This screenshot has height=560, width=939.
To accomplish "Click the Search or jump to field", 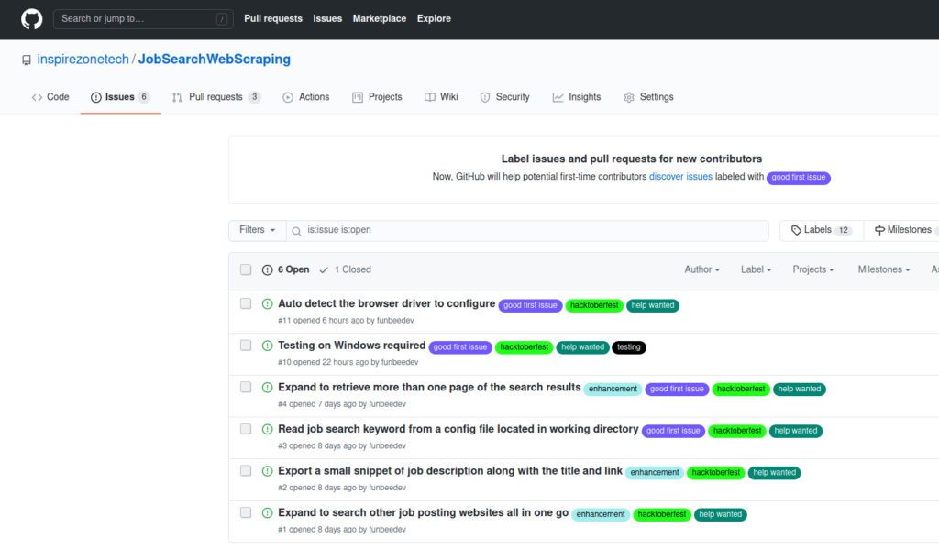I will (143, 19).
